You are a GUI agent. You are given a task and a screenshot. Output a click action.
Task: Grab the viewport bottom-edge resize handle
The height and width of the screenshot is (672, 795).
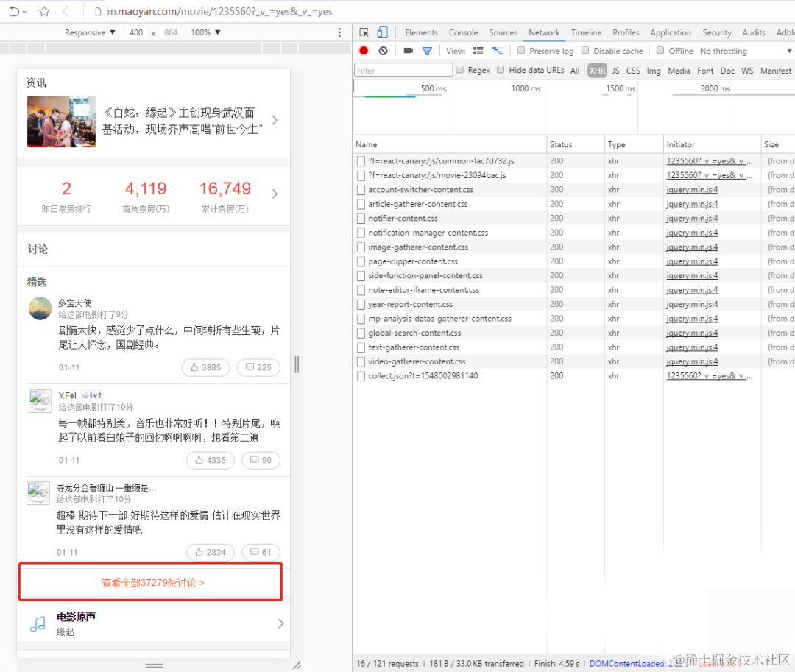(154, 665)
